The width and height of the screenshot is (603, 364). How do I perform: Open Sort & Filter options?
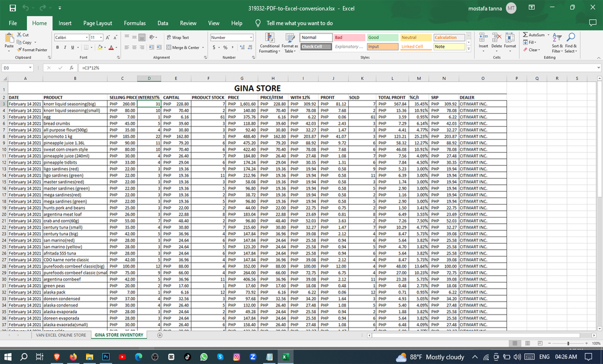point(557,43)
